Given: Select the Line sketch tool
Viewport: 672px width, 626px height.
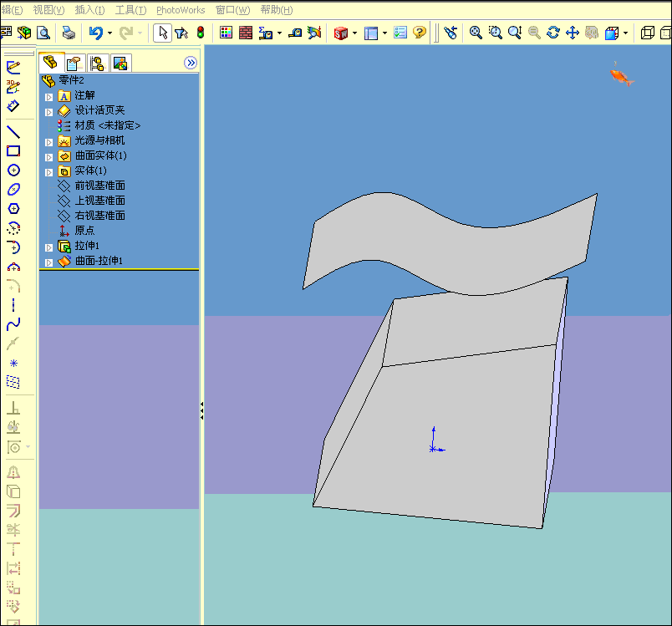Looking at the screenshot, I should tap(13, 132).
